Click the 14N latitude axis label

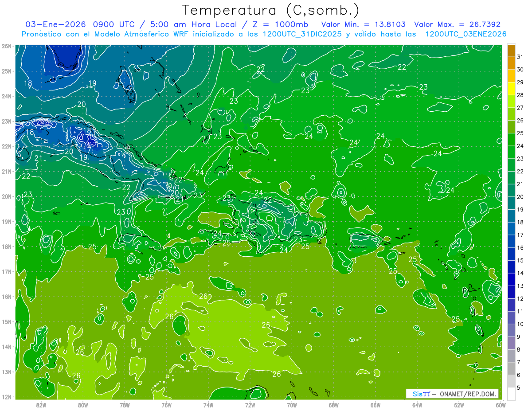(x=6, y=347)
